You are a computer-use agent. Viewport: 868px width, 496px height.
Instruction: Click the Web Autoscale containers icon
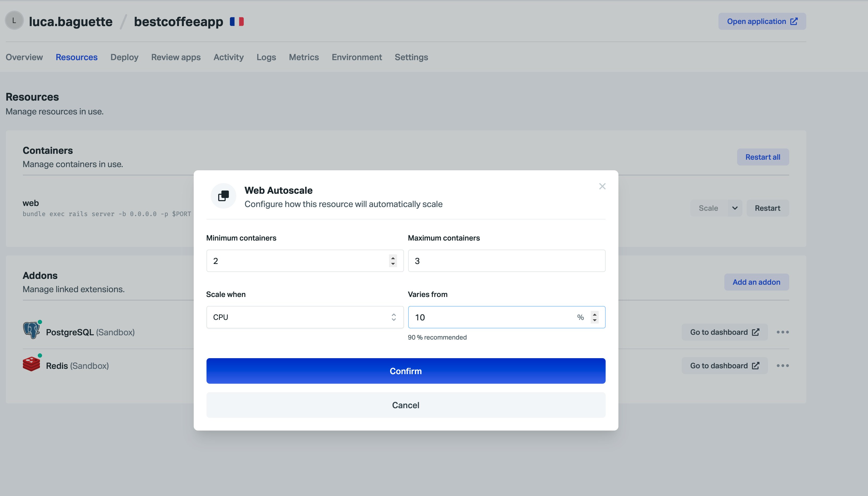tap(224, 196)
